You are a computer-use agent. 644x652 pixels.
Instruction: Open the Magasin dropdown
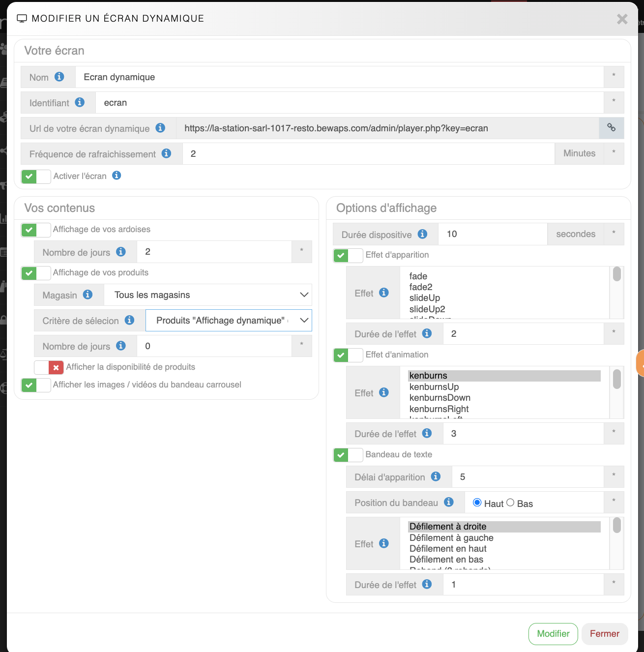coord(208,295)
